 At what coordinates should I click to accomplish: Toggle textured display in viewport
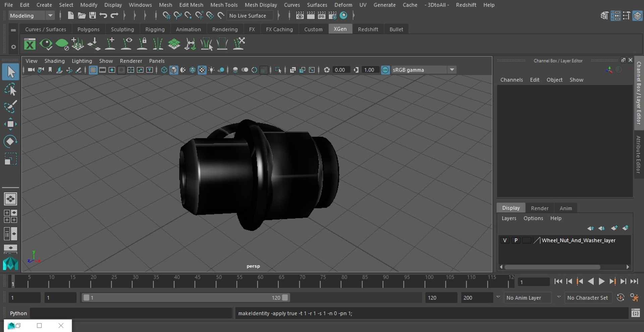click(x=202, y=70)
